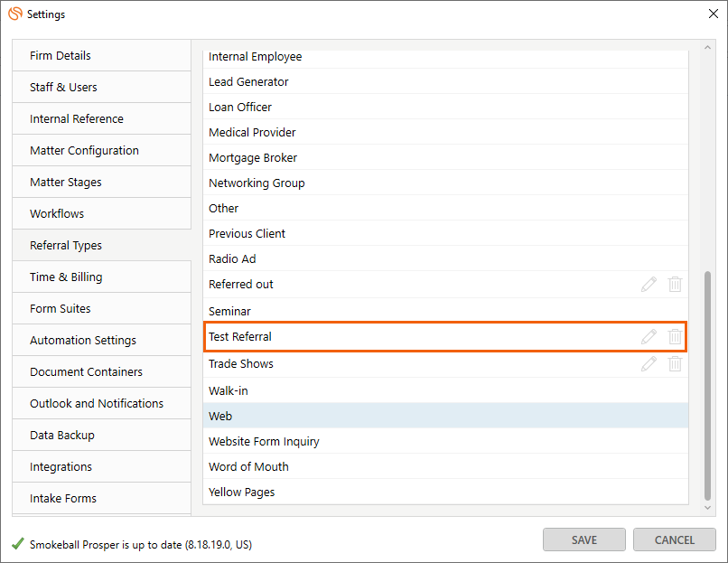The height and width of the screenshot is (563, 728).
Task: Close the Settings window
Action: point(714,14)
